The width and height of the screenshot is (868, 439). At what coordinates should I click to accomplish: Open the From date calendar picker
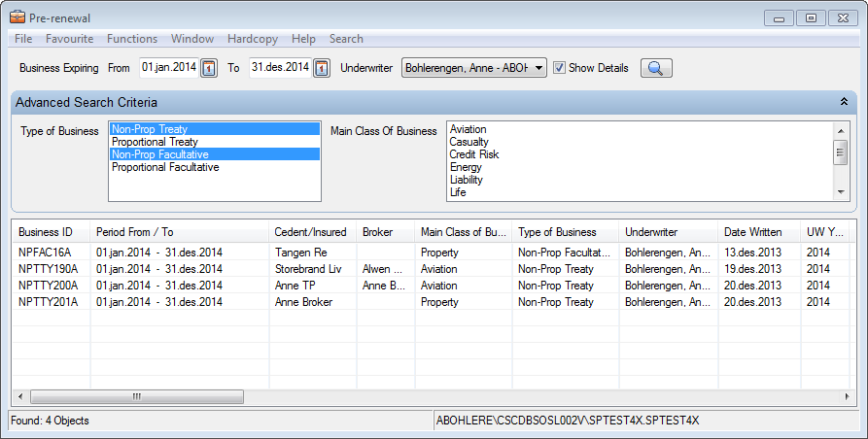209,68
